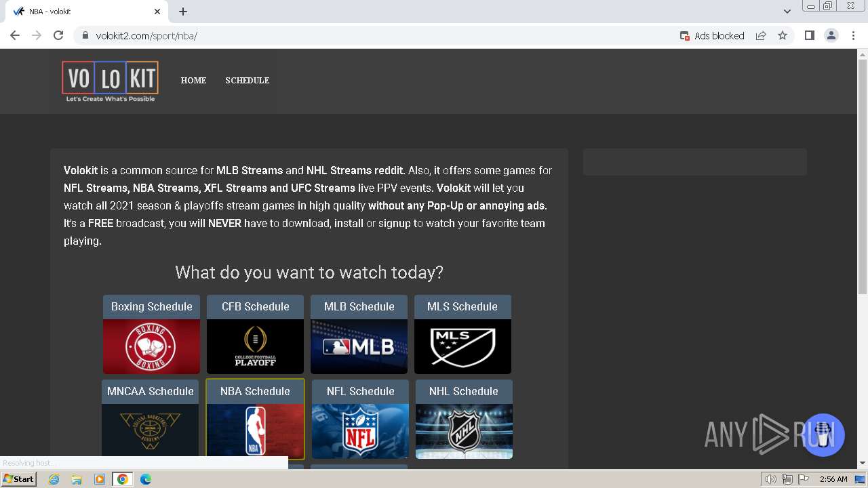
Task: Open the HOME menu item
Action: click(x=193, y=80)
